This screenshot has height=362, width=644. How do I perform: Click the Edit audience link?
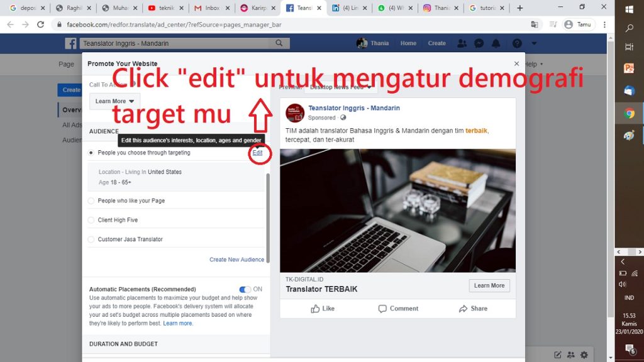coord(257,153)
